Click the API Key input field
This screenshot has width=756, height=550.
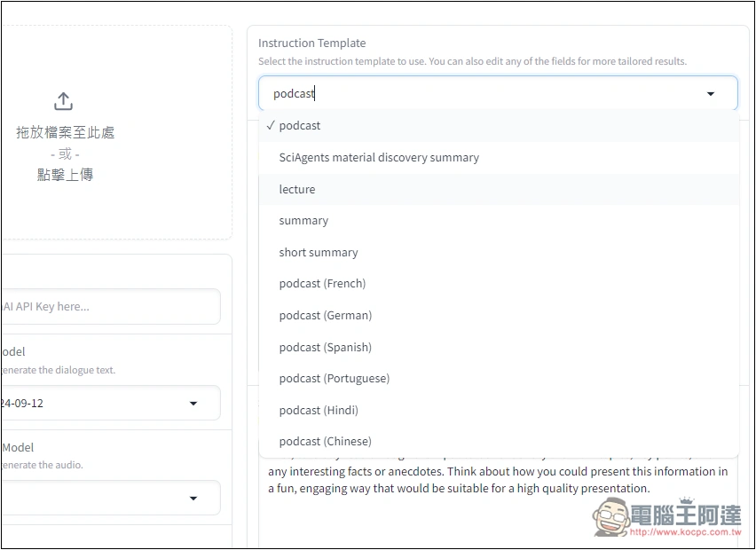click(x=110, y=307)
